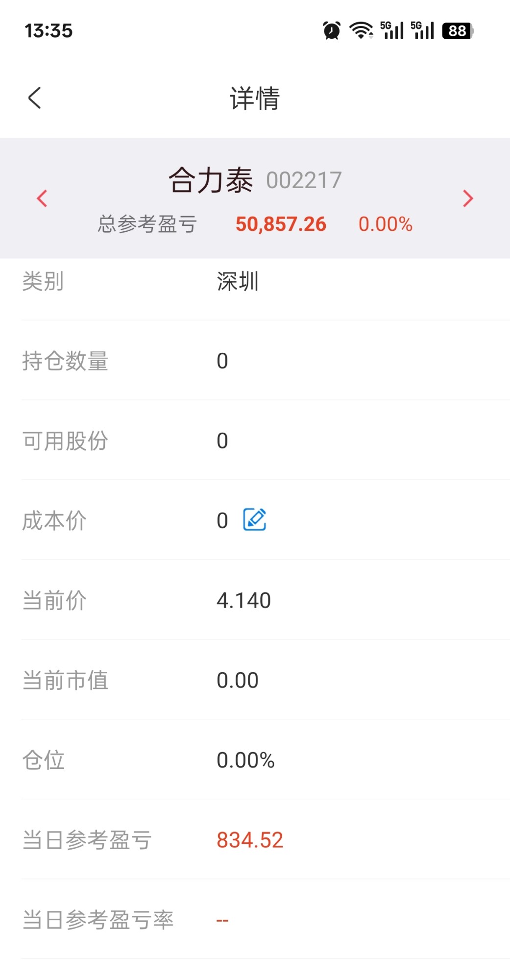The height and width of the screenshot is (980, 510).
Task: Tap the alarm clock status icon
Action: coord(332,30)
